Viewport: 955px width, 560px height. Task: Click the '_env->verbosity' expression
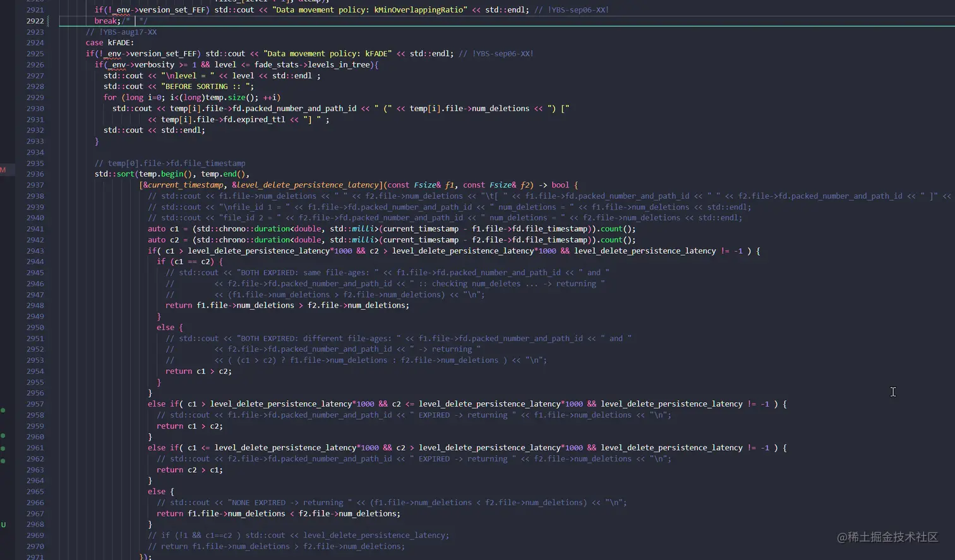tap(140, 65)
